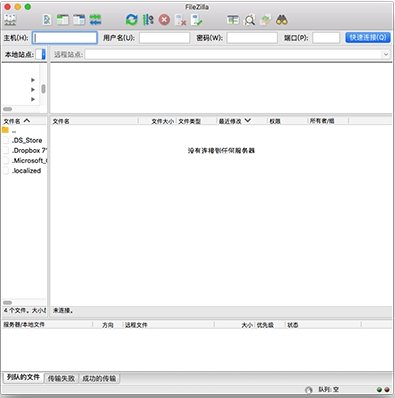
Task: Click the local tree horizontal scrollbar thumb
Action: 8,109
